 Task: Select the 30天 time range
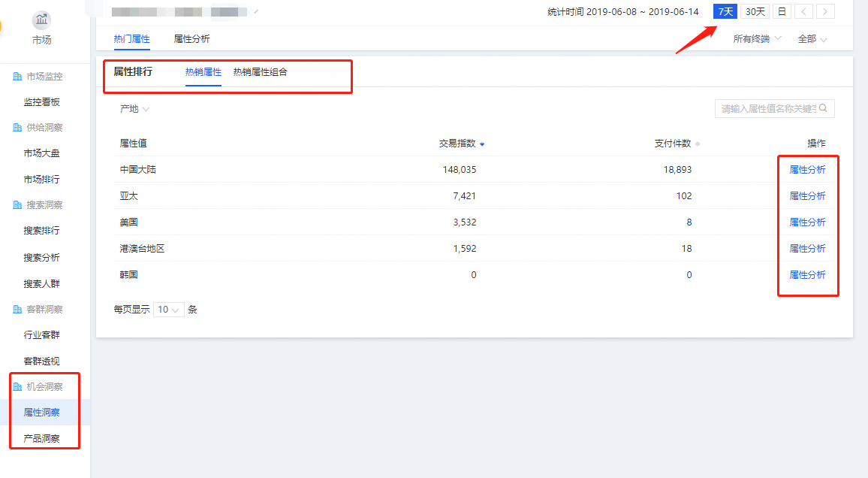tap(755, 11)
